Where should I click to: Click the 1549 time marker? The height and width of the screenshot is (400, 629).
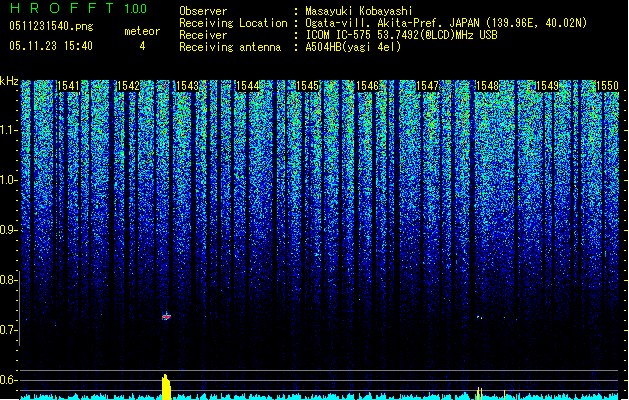coord(548,86)
